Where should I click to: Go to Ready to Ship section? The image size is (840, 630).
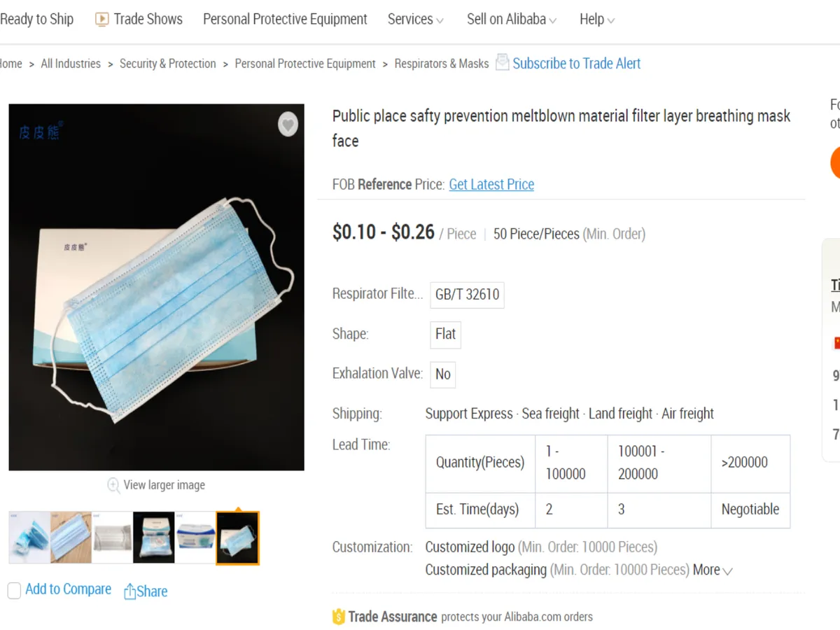click(36, 20)
